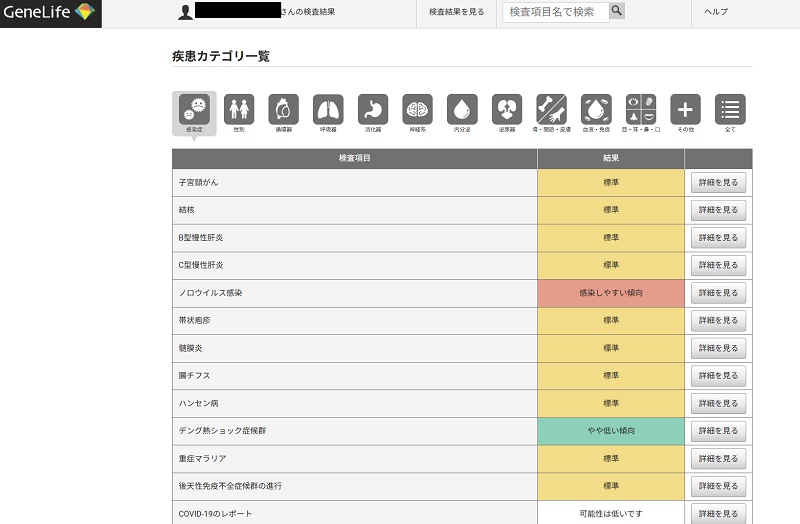
Task: Choose the 泌尿器 kidney category icon
Action: [x=507, y=110]
